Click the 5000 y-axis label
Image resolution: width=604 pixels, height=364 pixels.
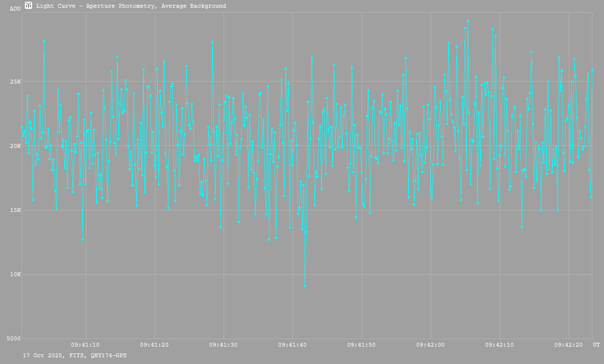[x=14, y=339]
